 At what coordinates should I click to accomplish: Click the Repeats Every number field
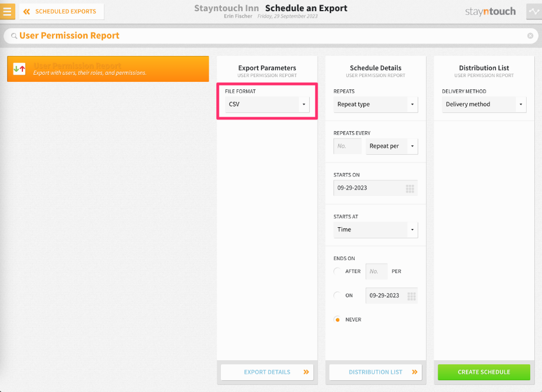click(348, 146)
